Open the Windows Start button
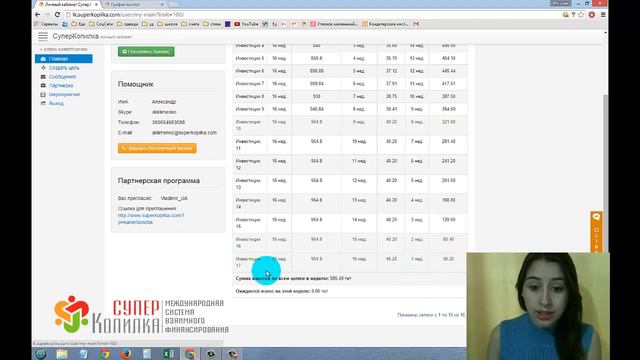The width and height of the screenshot is (640, 360). point(40,354)
